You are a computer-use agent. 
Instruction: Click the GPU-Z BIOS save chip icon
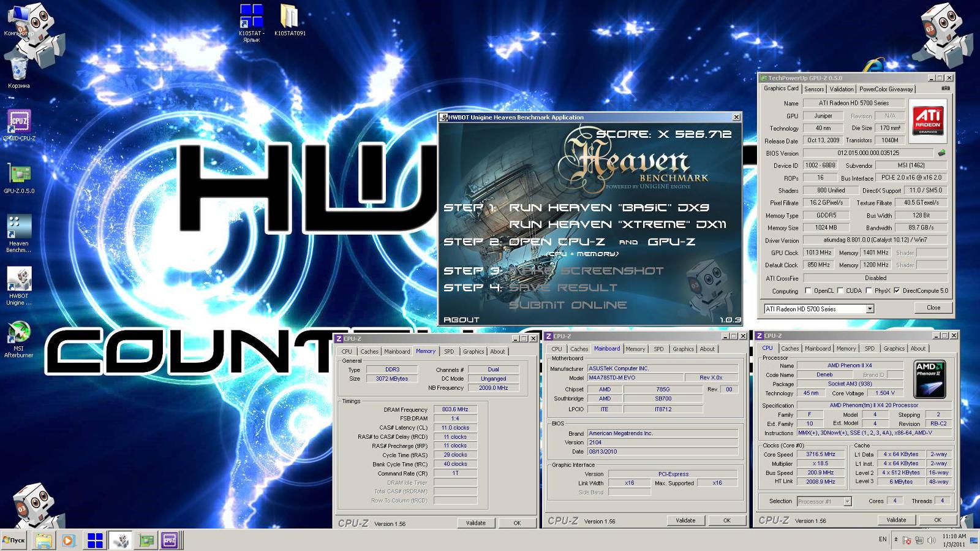click(942, 153)
